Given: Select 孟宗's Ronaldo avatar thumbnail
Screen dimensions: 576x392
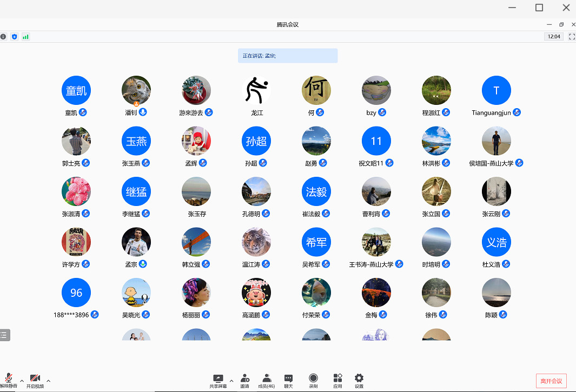Looking at the screenshot, I should point(136,242).
